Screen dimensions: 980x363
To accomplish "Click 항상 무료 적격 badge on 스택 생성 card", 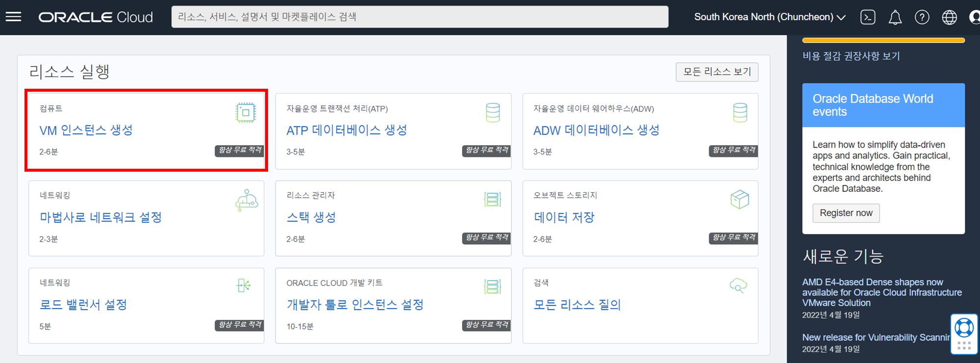I will 487,238.
